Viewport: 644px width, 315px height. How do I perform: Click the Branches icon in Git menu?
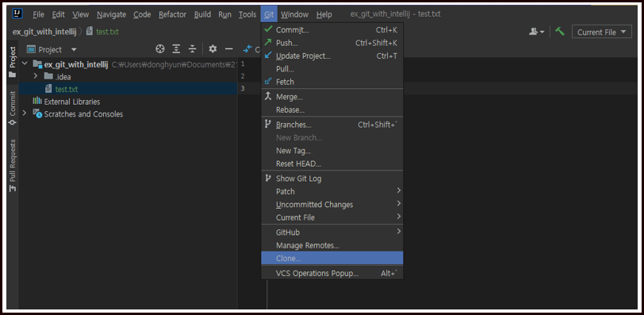coord(268,124)
